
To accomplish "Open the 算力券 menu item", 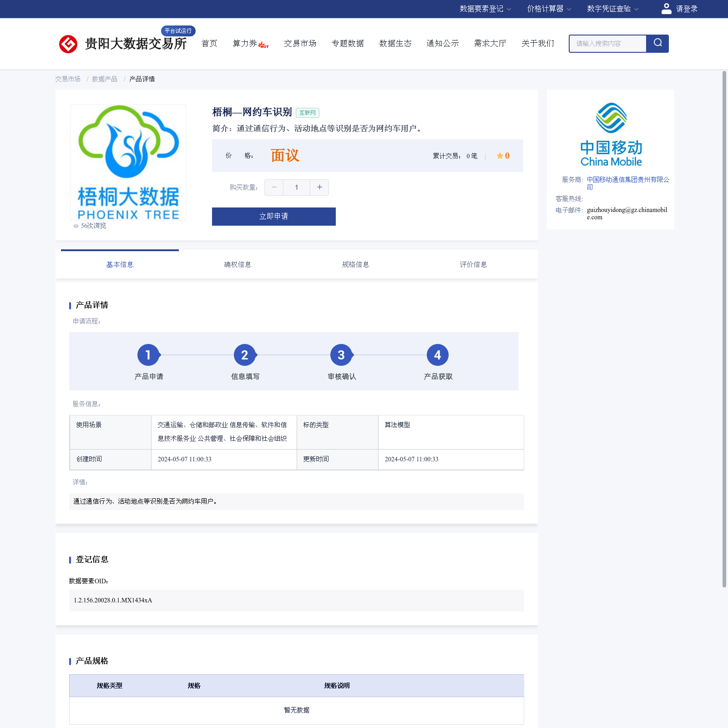I will pyautogui.click(x=245, y=43).
